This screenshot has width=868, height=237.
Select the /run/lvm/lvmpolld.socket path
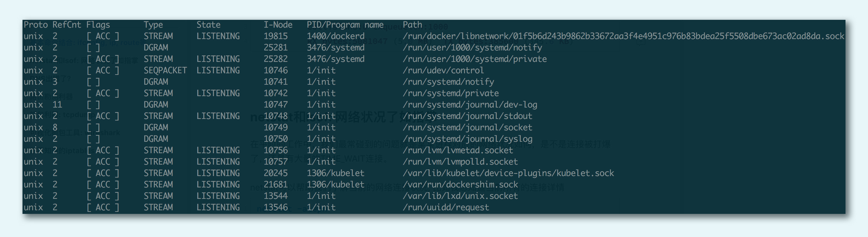[x=460, y=162]
